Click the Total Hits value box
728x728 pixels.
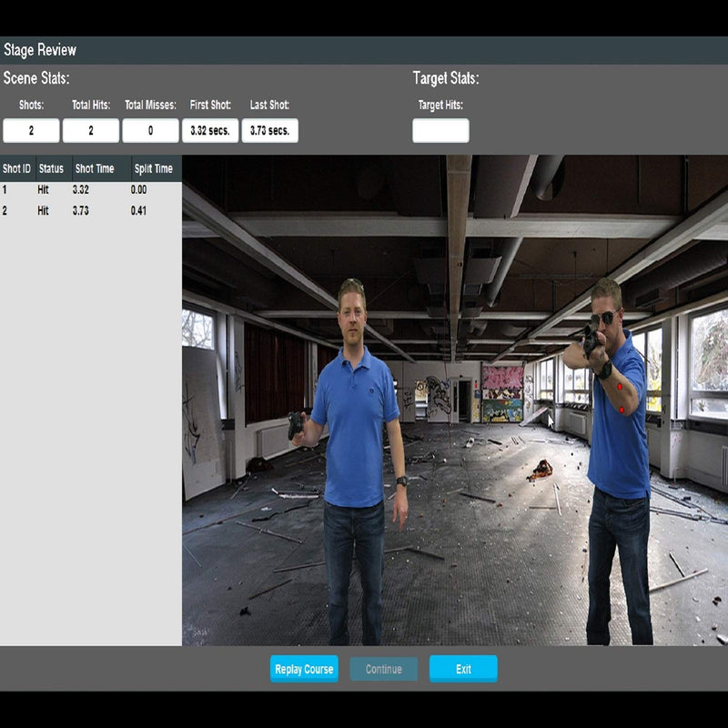pos(91,131)
